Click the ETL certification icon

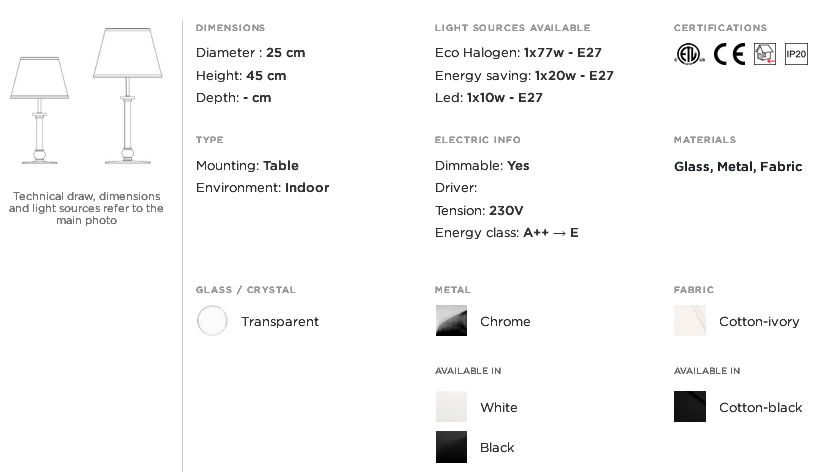[x=689, y=54]
